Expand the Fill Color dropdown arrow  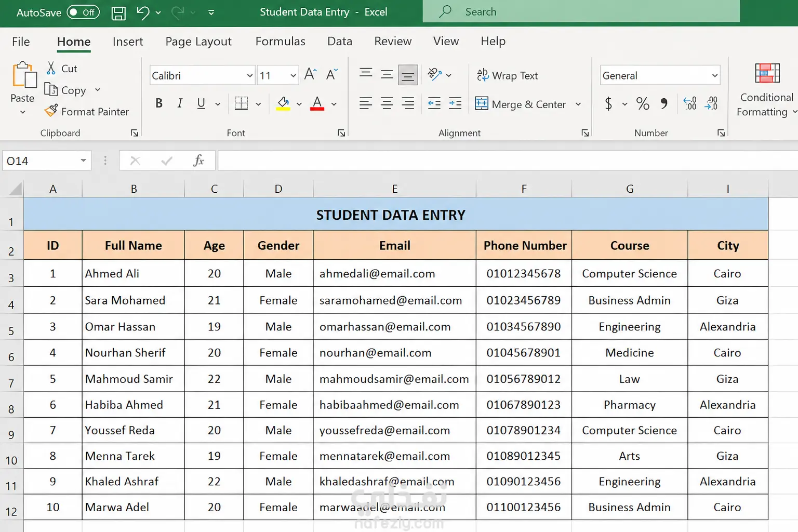299,104
